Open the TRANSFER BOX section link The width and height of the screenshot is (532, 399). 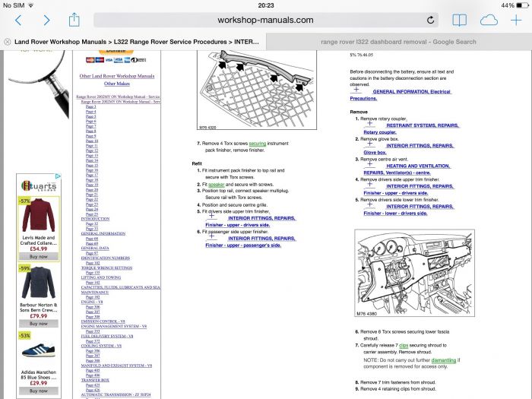click(95, 380)
